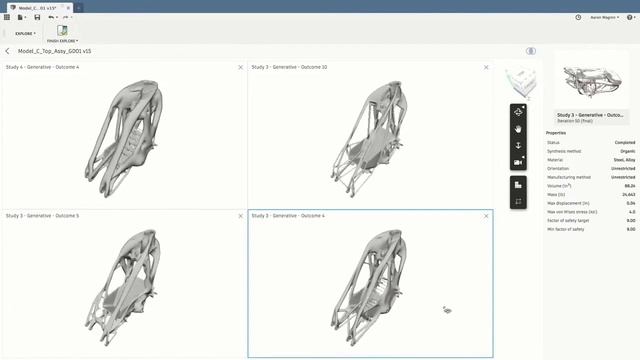Screen dimensions: 640x360
Task: Click the Max displacement property row
Action: click(x=591, y=203)
